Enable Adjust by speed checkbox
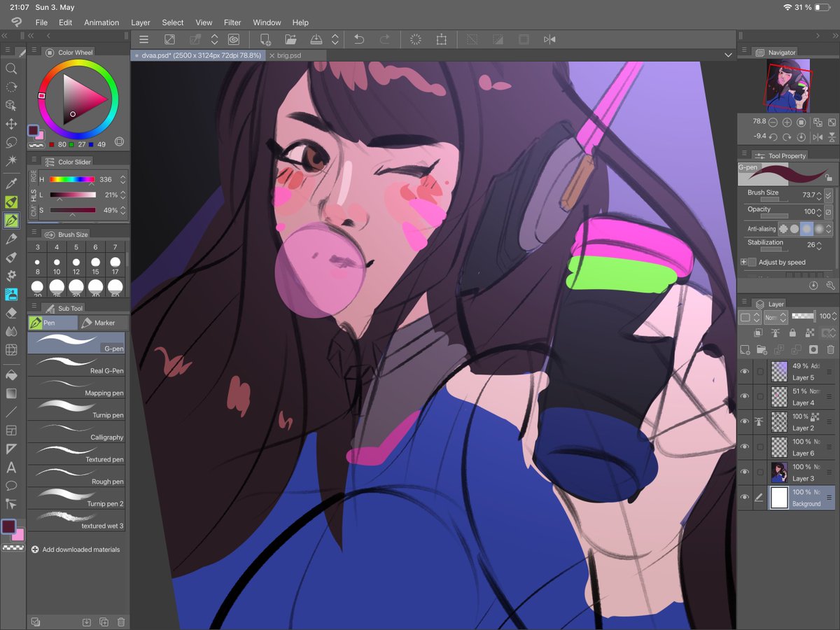Image resolution: width=840 pixels, height=630 pixels. click(752, 262)
